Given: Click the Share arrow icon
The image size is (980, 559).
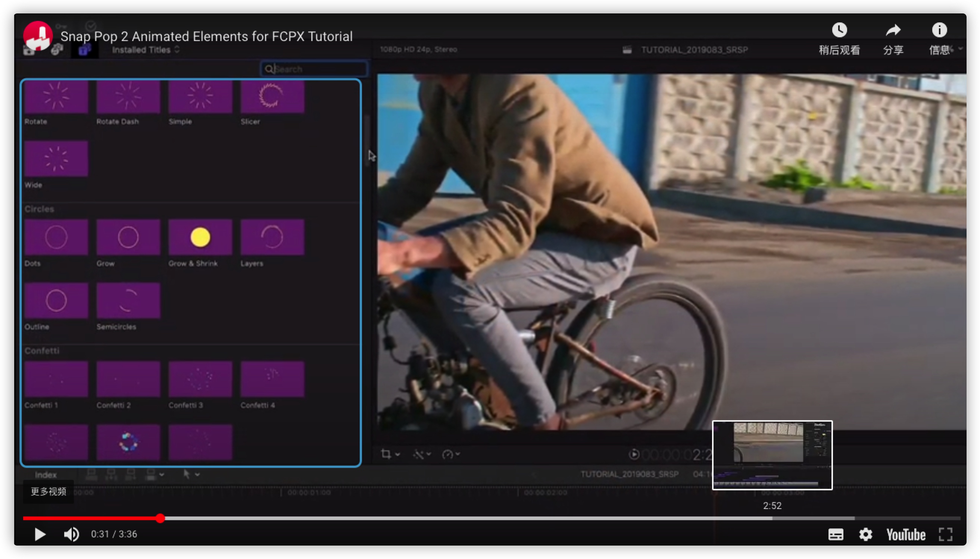Looking at the screenshot, I should [893, 30].
